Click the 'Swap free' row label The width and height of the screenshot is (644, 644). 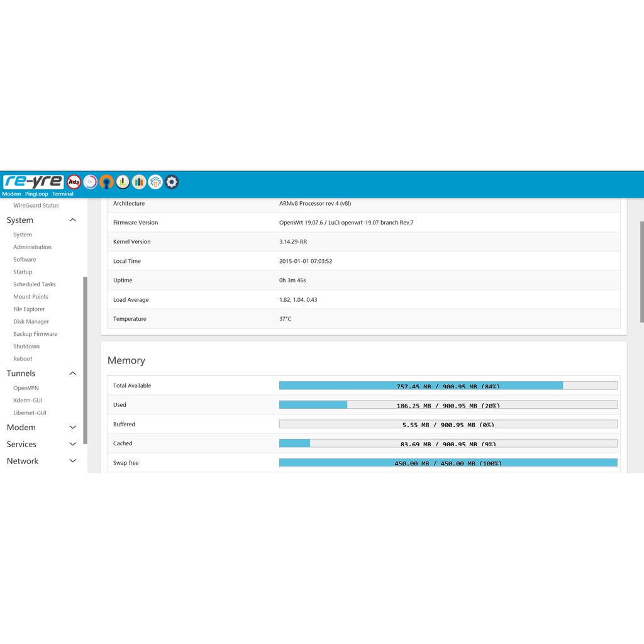tap(126, 463)
